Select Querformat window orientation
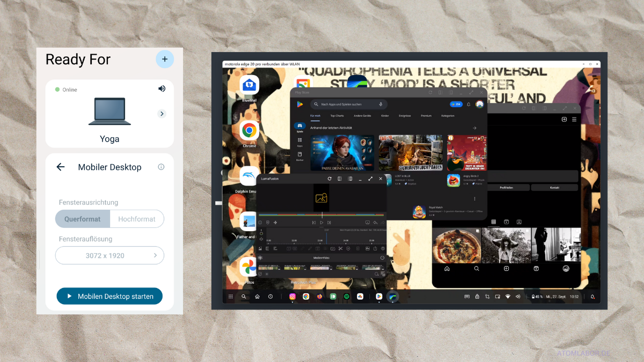Image resolution: width=644 pixels, height=362 pixels. (83, 219)
